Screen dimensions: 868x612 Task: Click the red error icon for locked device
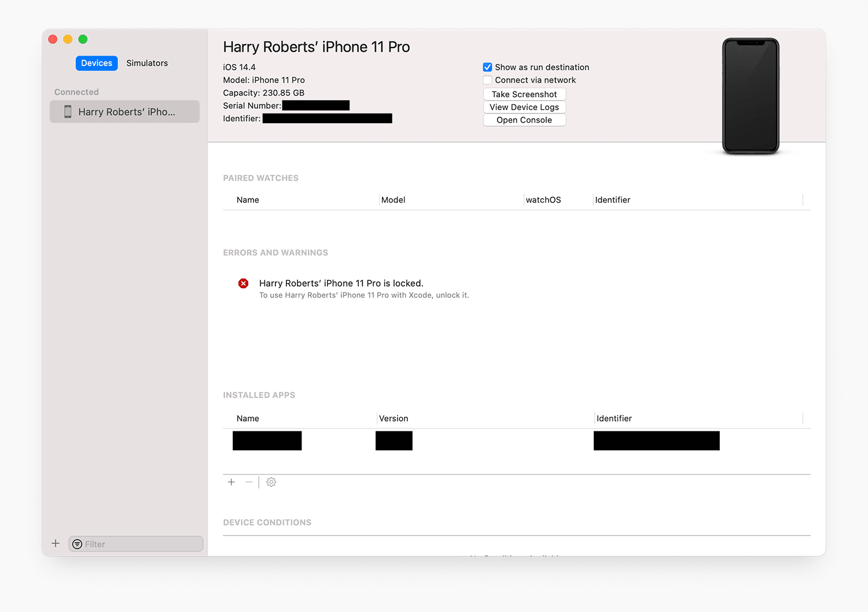point(244,283)
